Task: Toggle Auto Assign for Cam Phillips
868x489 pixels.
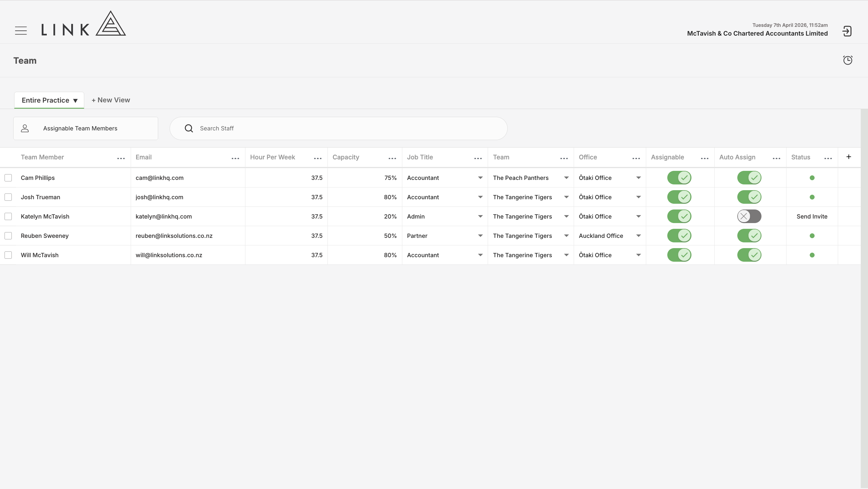Action: tap(749, 177)
